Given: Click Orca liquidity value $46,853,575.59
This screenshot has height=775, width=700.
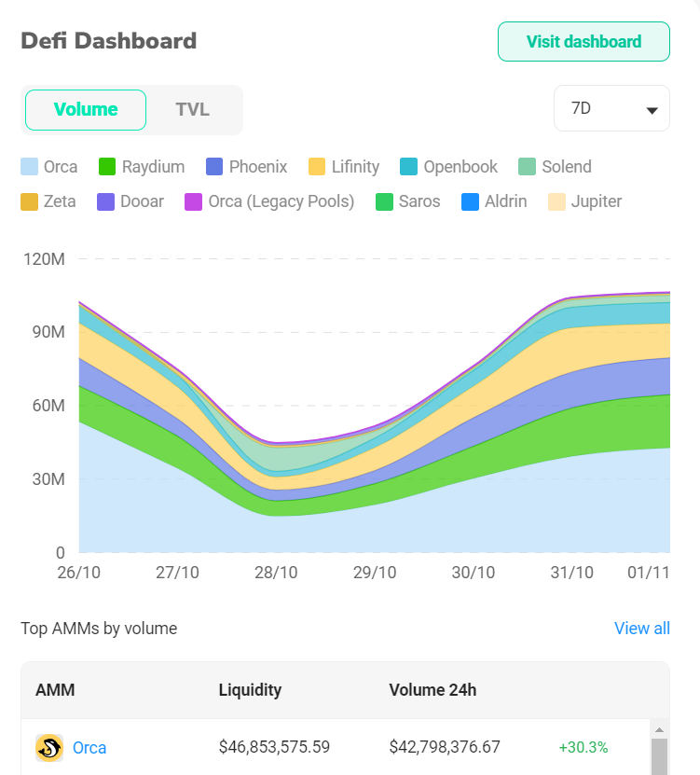Looking at the screenshot, I should pyautogui.click(x=274, y=746).
